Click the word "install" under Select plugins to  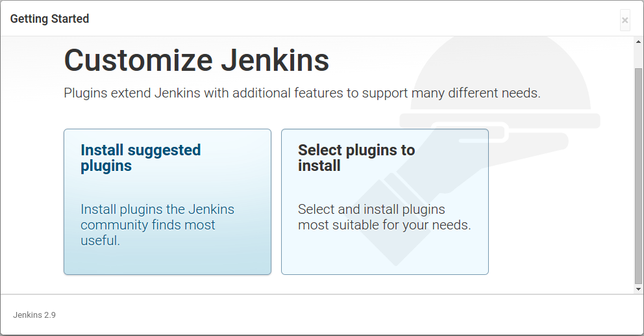[319, 166]
